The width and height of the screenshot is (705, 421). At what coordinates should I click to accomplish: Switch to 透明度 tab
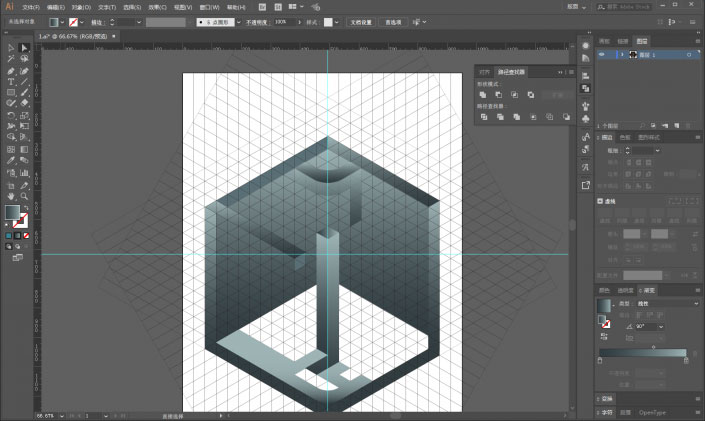pos(625,291)
